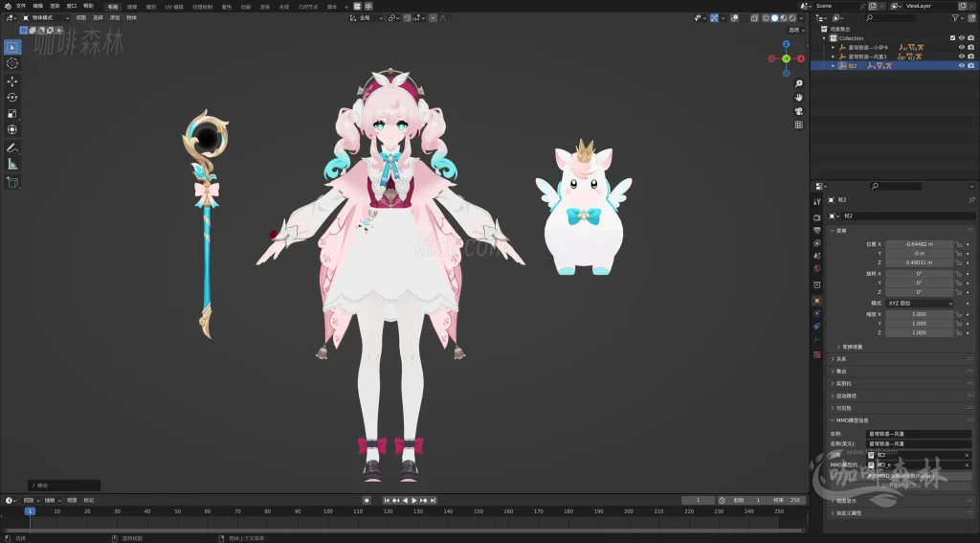Click the Z axis on navigation gizmo
This screenshot has width=980, height=543.
pyautogui.click(x=787, y=44)
